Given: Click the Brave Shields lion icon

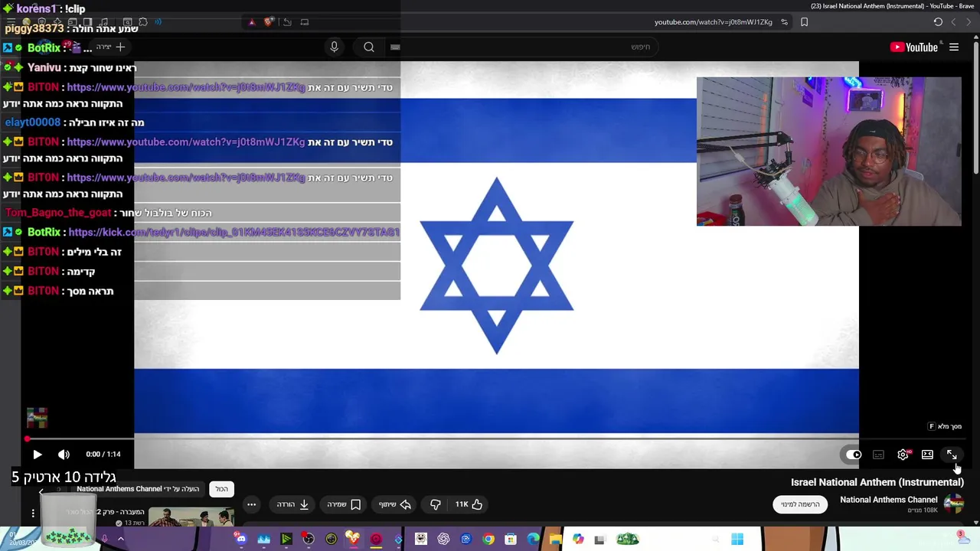Looking at the screenshot, I should click(x=269, y=22).
